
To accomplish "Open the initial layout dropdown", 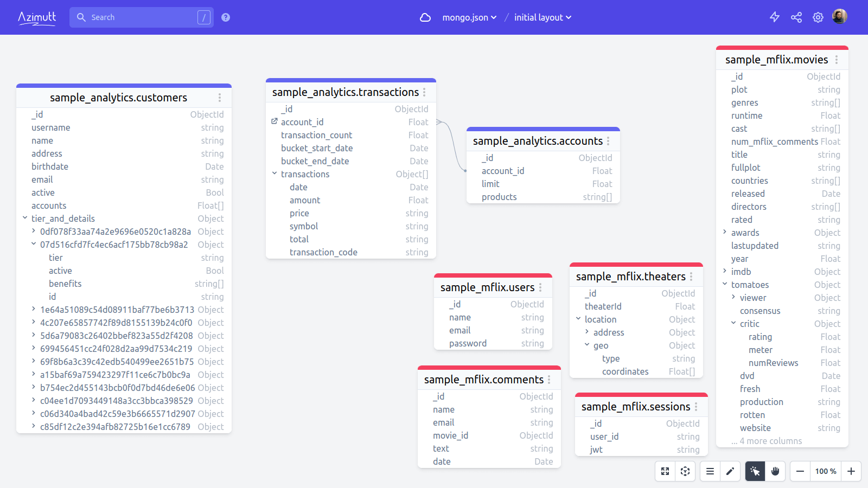I will coord(542,17).
